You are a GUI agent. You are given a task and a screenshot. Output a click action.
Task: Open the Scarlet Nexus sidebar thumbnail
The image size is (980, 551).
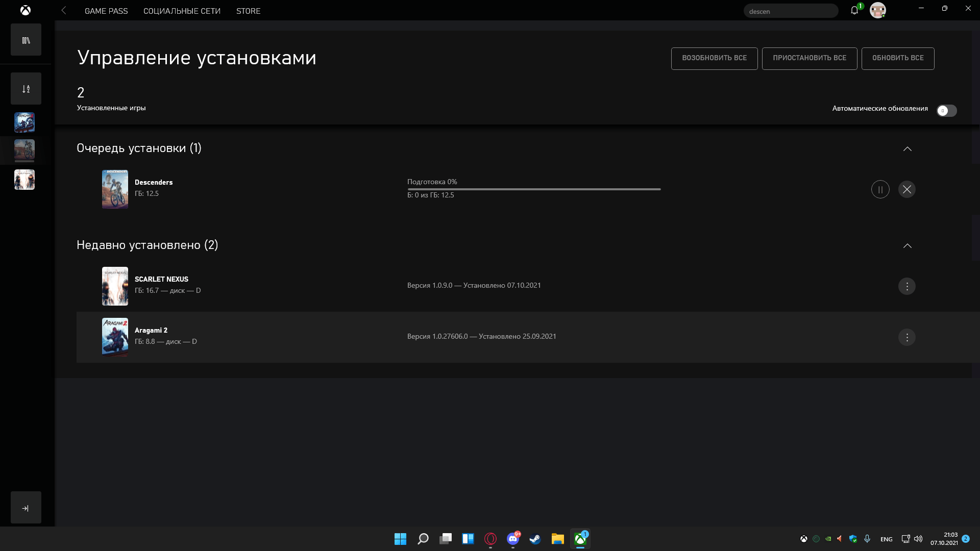point(24,180)
